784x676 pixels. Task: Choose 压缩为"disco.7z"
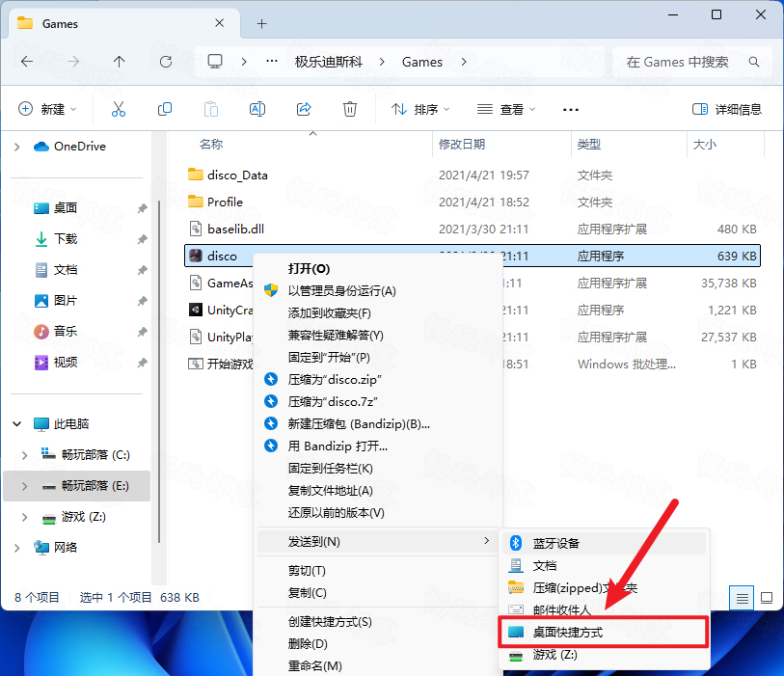pyautogui.click(x=379, y=401)
